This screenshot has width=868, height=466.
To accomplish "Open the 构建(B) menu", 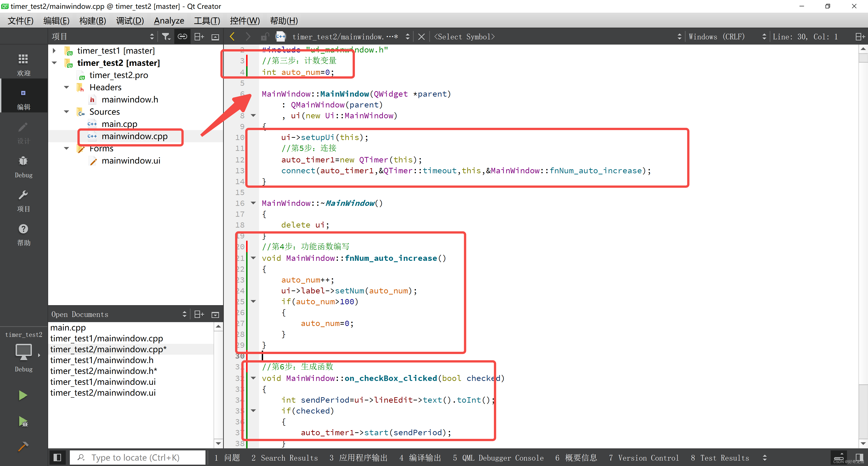I will pos(93,21).
